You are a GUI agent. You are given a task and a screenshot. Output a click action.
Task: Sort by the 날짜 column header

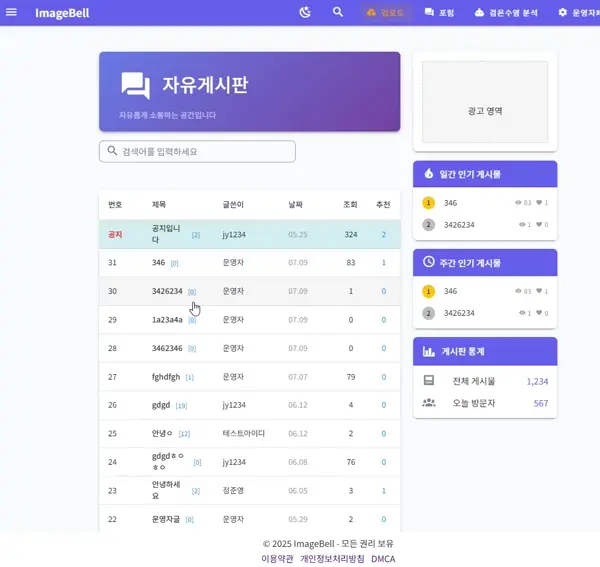pos(295,204)
